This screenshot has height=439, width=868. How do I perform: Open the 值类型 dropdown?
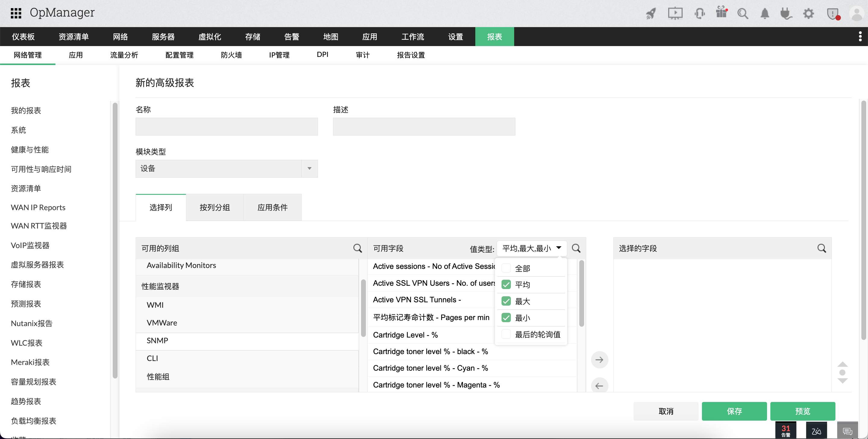530,248
